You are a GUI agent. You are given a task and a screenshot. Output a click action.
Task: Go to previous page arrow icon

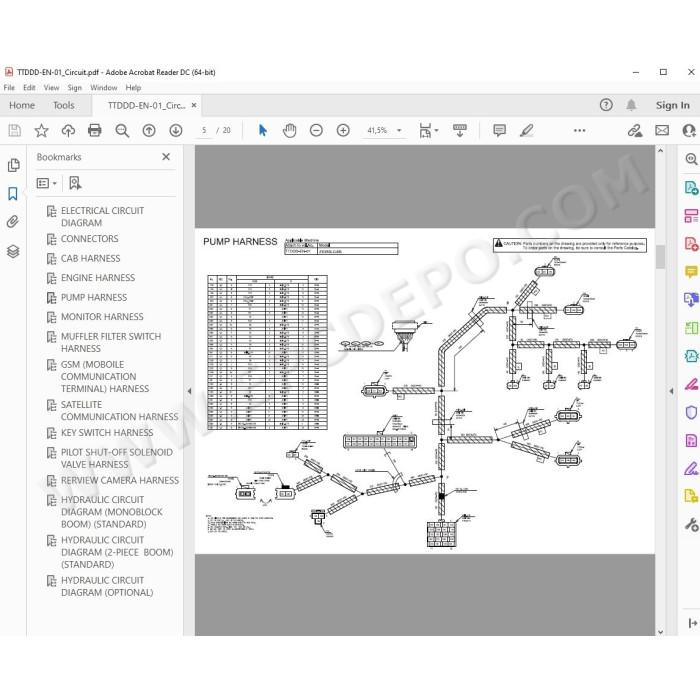tap(149, 130)
